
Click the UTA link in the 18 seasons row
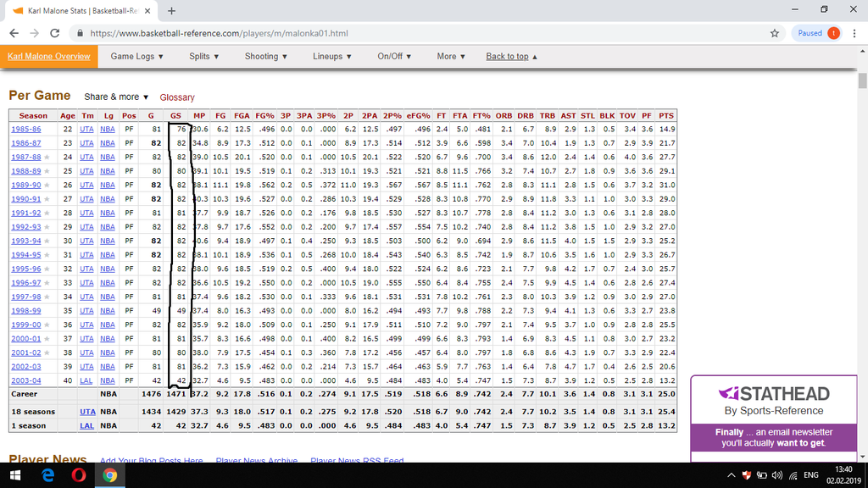tap(87, 412)
